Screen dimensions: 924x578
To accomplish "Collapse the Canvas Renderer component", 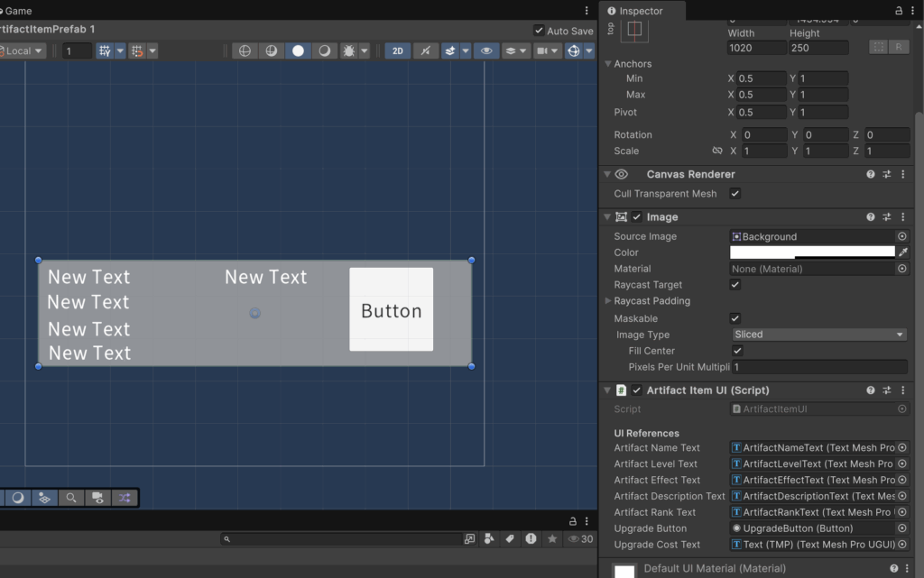I will (607, 174).
